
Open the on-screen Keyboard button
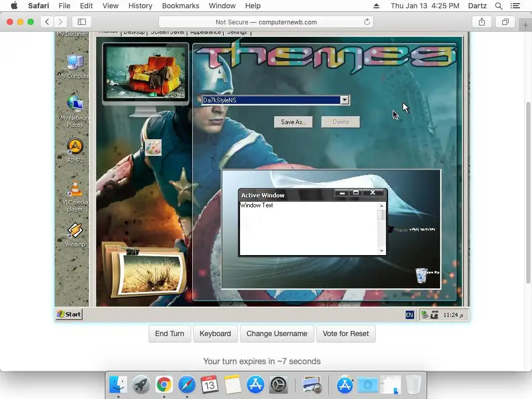point(215,334)
